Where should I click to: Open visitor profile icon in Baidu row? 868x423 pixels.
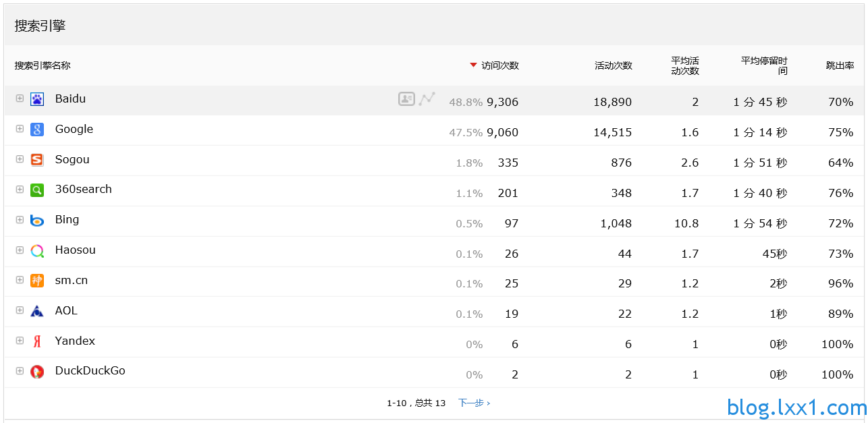406,99
